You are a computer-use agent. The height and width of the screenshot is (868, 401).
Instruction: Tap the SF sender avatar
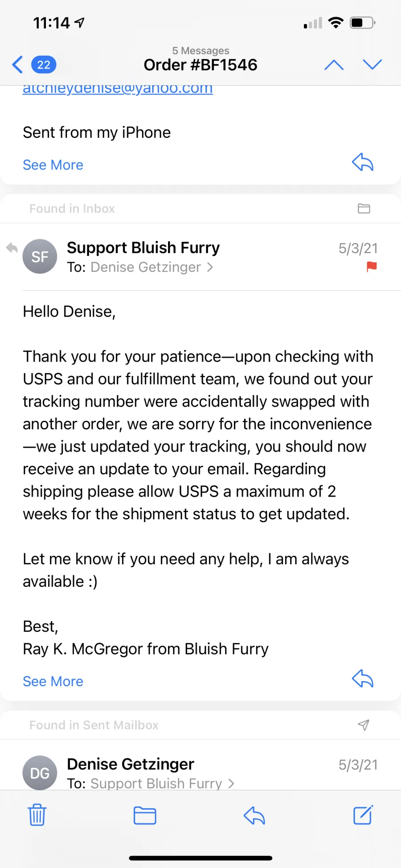(x=40, y=256)
